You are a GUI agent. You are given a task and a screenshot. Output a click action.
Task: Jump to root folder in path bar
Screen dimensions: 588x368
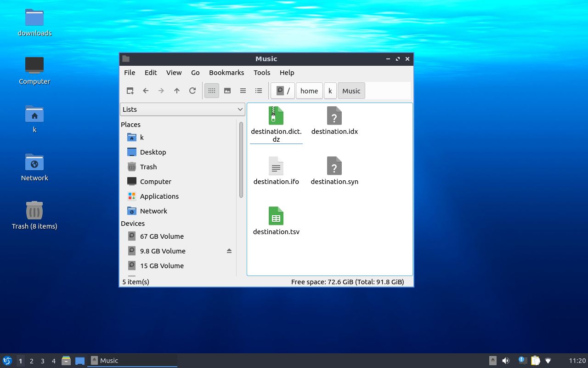point(283,91)
